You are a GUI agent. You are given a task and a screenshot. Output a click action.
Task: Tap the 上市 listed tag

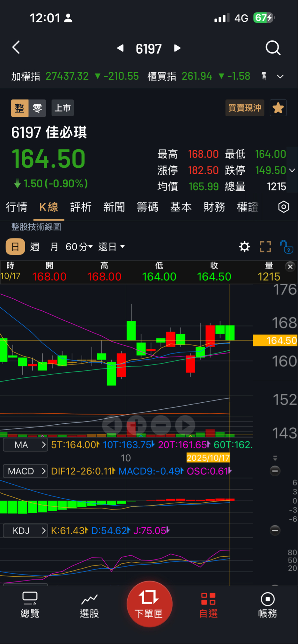coord(63,108)
